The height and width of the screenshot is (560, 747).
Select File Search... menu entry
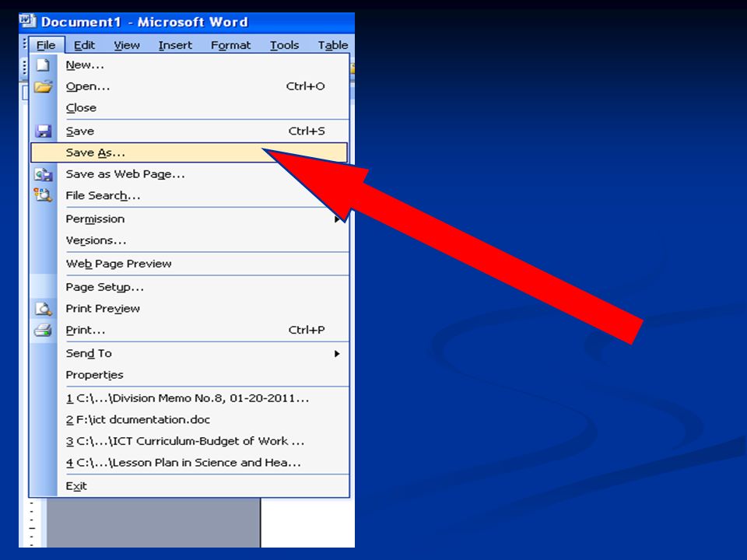(189, 196)
